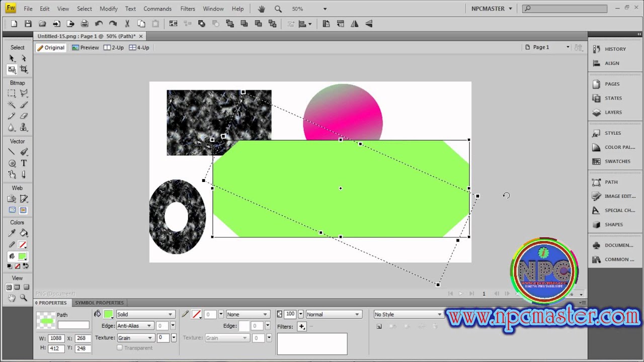The width and height of the screenshot is (644, 362).
Task: Select the Paint Bucket tool
Action: (24, 233)
